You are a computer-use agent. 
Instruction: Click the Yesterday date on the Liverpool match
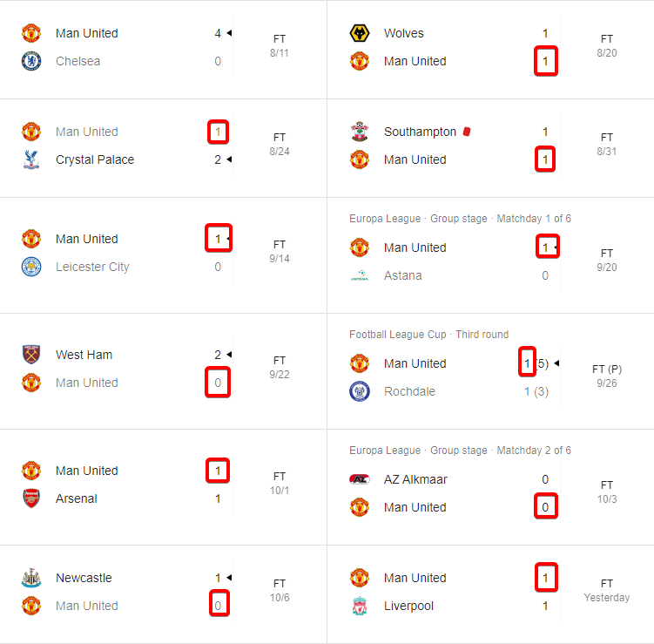(607, 598)
